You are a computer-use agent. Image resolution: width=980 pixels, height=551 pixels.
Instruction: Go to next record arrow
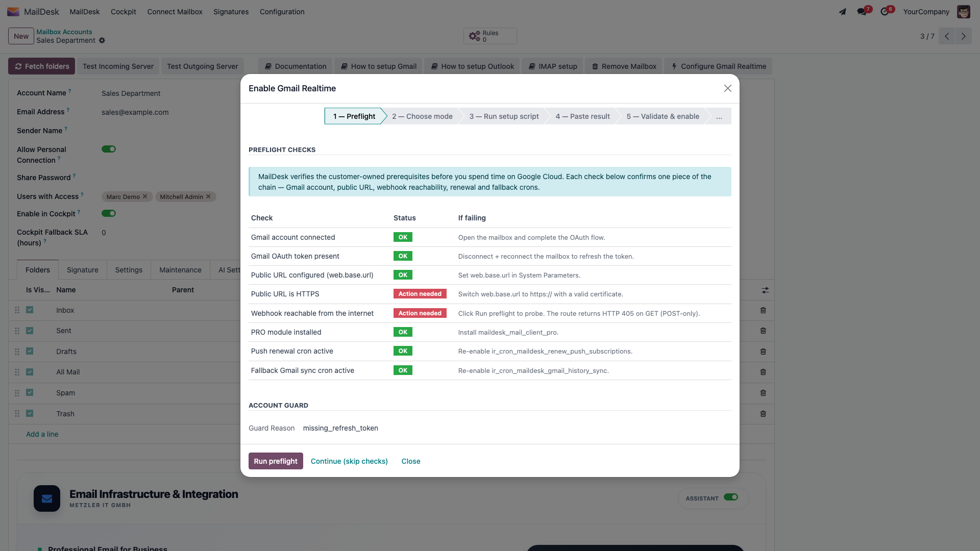964,36
